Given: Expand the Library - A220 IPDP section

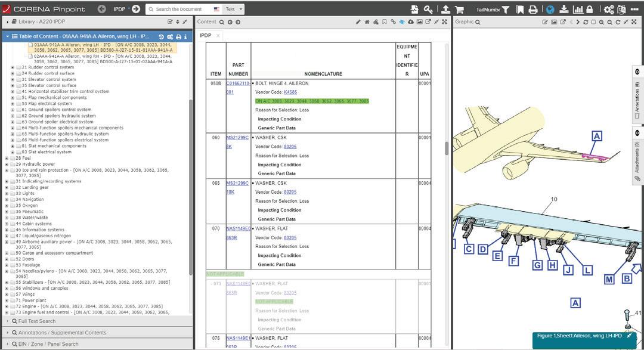Looking at the screenshot, I should click(7, 22).
